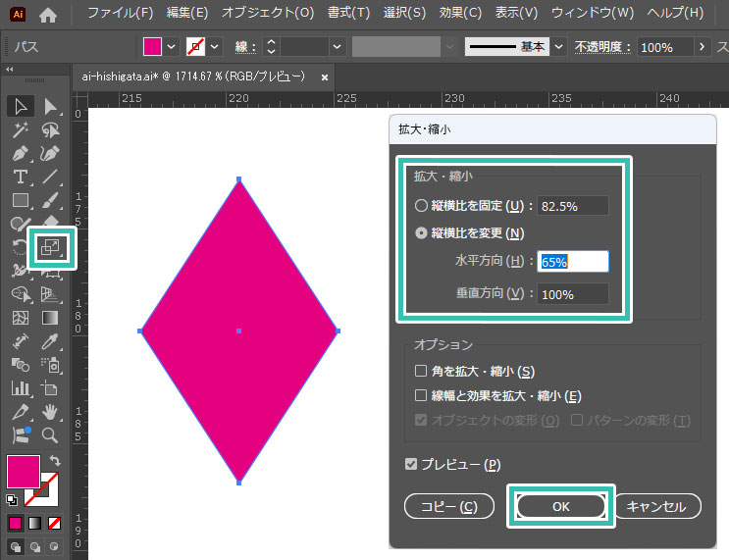Check 線幅と効果を拡大・縮小 option
Screen dimensions: 729x560
click(x=422, y=395)
